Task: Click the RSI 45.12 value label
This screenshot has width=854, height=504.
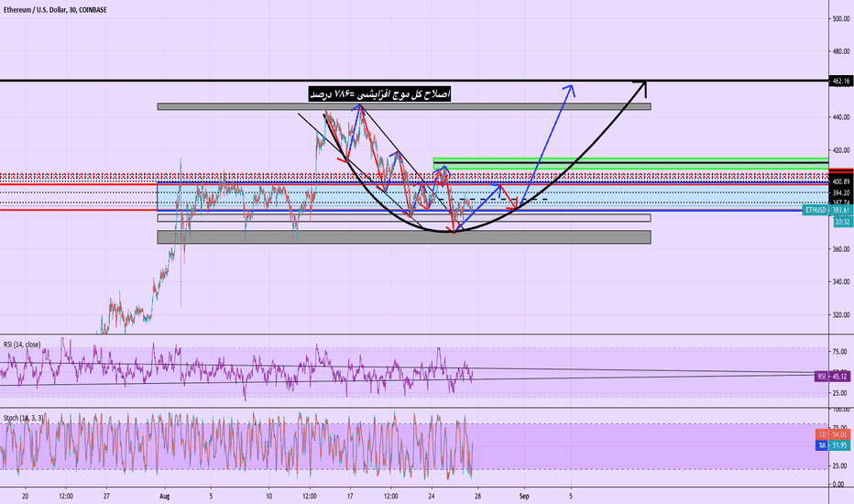Action: tap(832, 377)
